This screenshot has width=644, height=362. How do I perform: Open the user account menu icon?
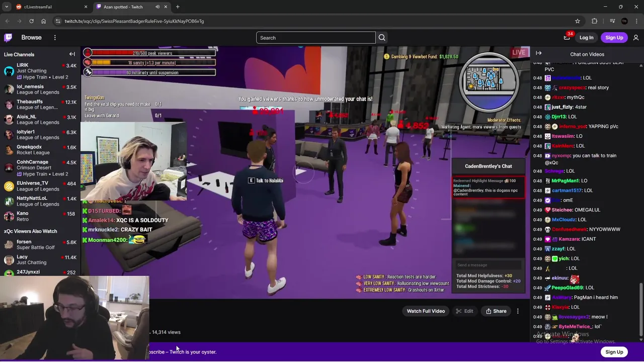tap(636, 38)
